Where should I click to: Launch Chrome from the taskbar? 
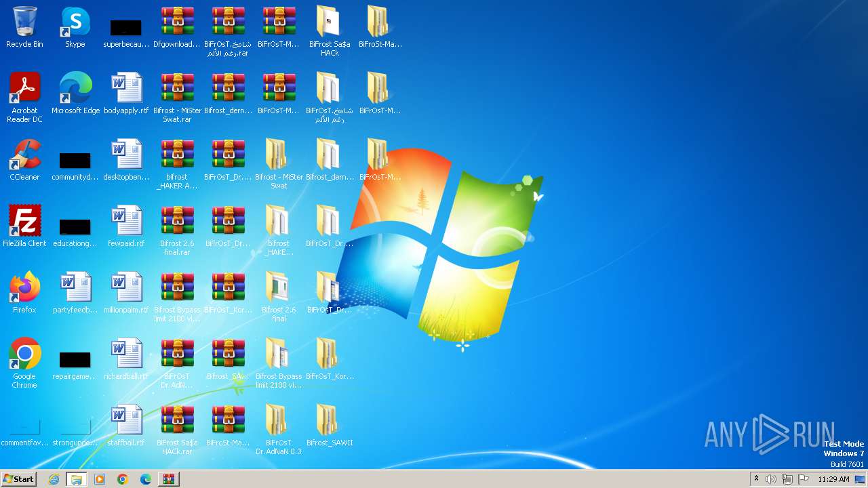123,479
